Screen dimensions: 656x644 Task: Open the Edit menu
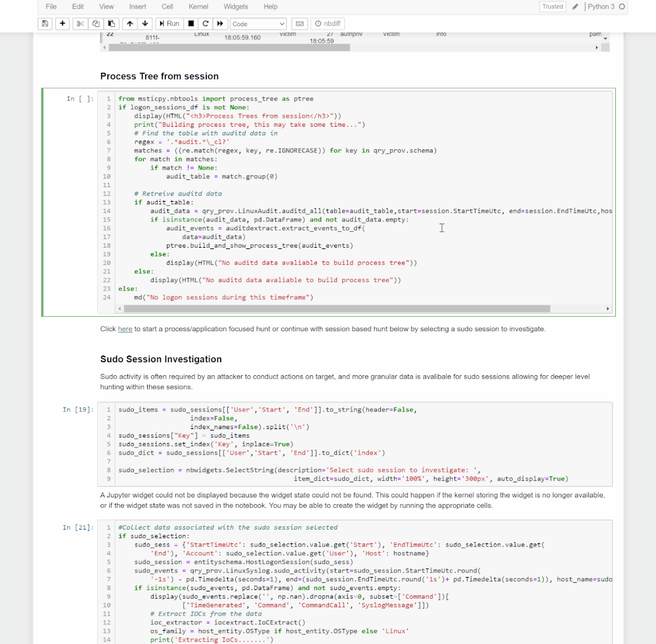pyautogui.click(x=78, y=7)
